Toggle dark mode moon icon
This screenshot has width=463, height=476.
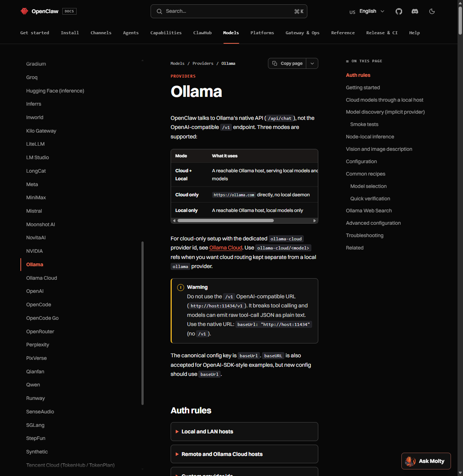[432, 11]
